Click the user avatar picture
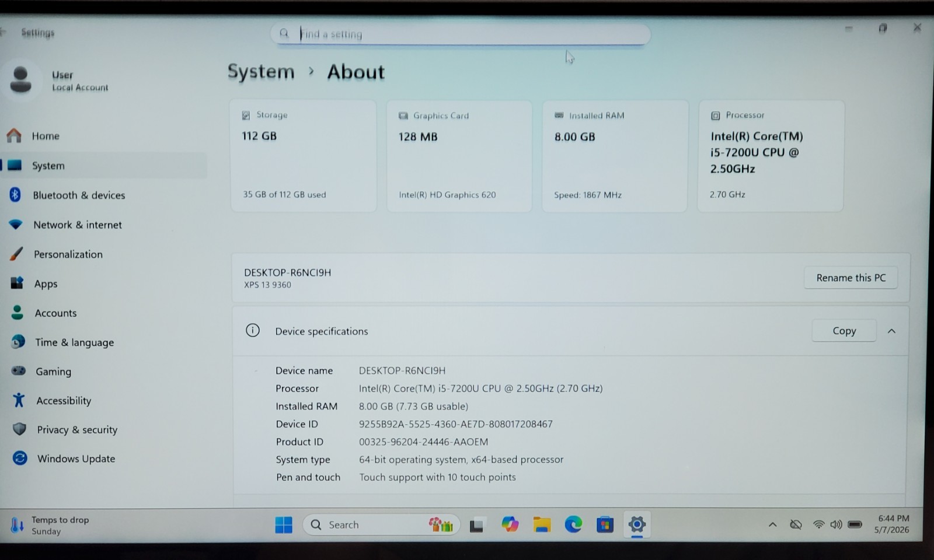 [x=21, y=80]
